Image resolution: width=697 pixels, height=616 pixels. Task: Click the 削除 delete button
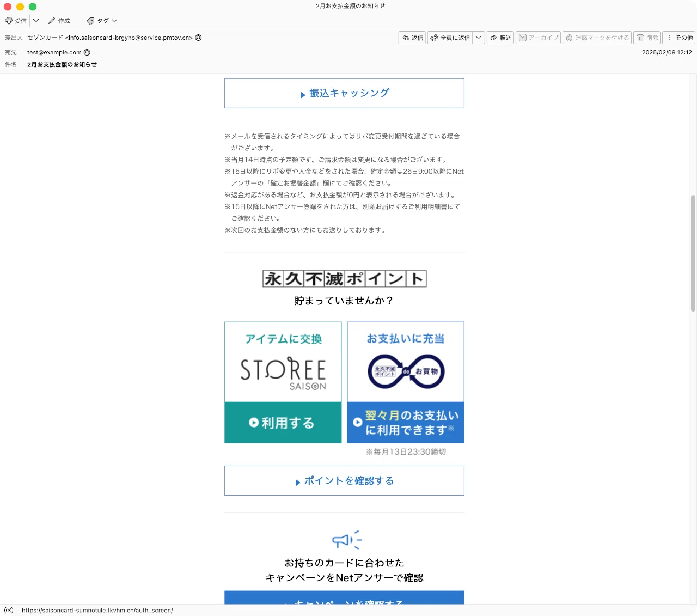tap(647, 38)
